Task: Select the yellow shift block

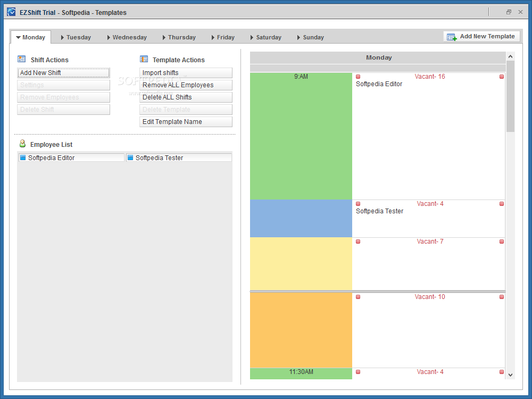Action: pos(301,264)
